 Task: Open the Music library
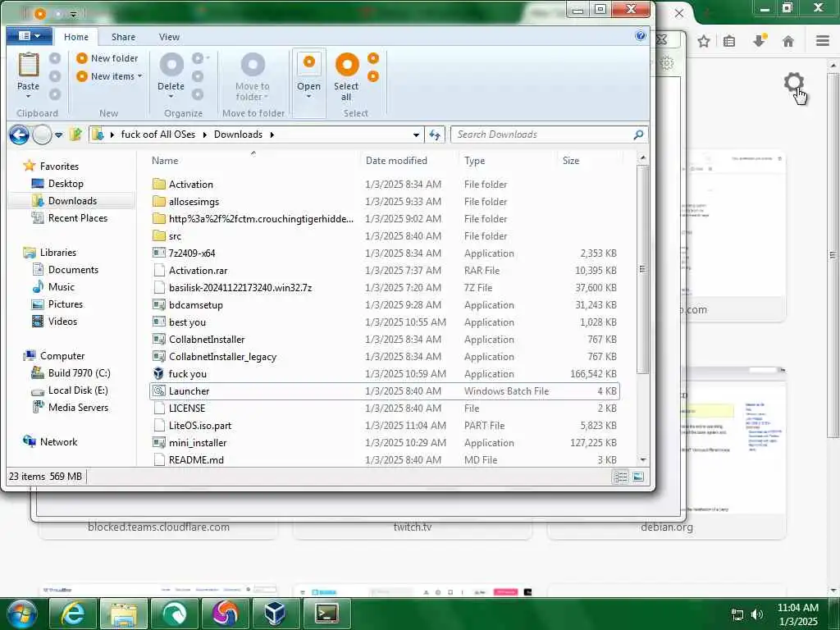point(61,286)
